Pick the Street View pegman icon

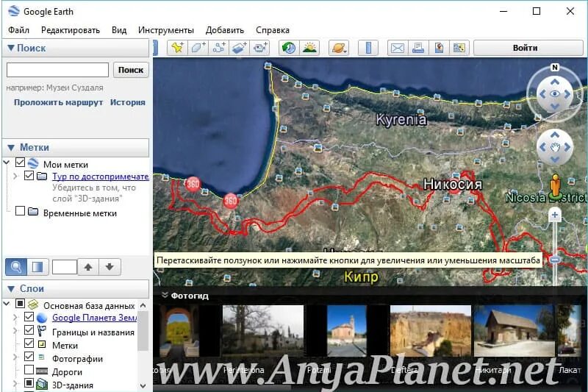556,186
